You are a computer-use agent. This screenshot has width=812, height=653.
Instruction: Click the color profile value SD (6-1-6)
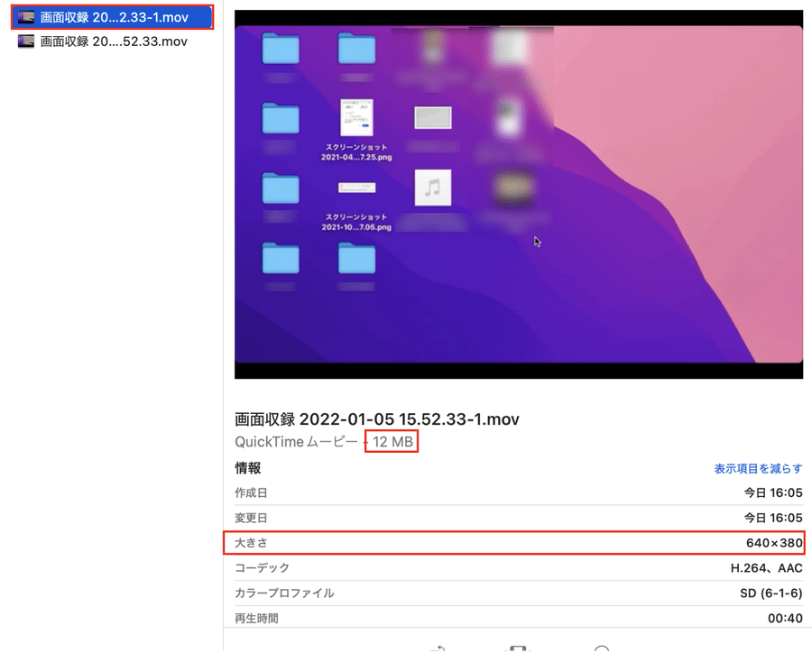pos(771,593)
